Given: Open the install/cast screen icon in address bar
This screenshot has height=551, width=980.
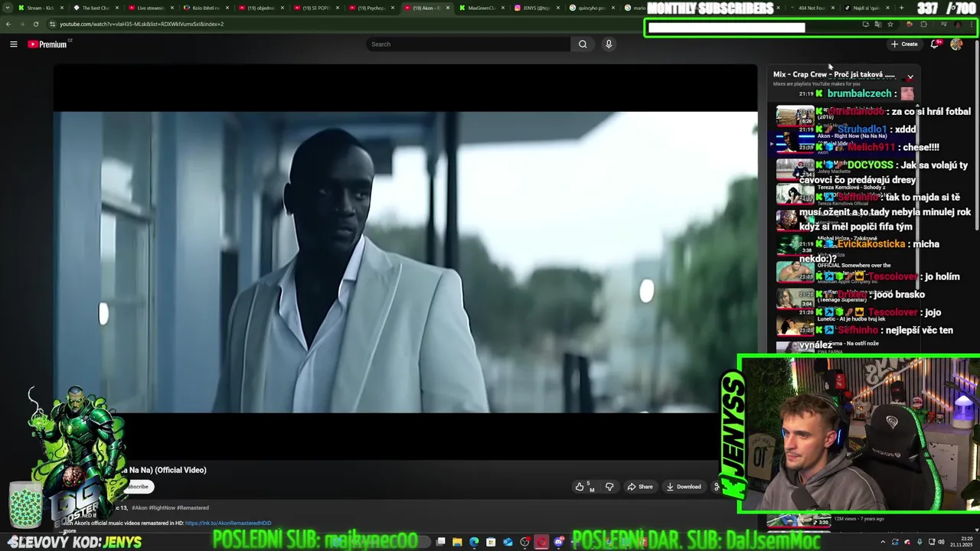Looking at the screenshot, I should (865, 24).
